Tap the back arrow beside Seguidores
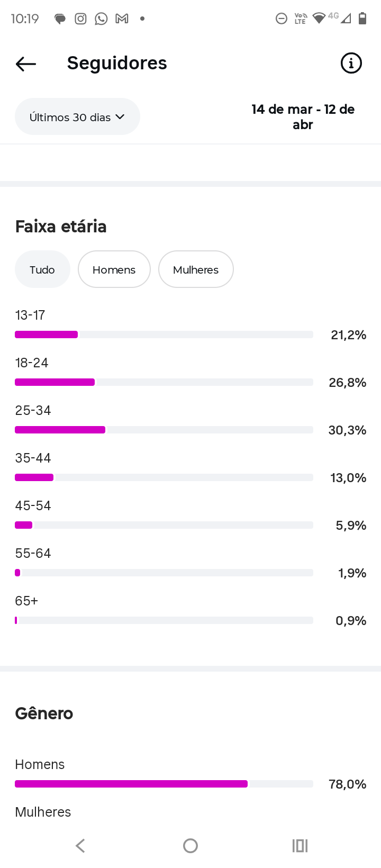The width and height of the screenshot is (381, 868). (26, 64)
